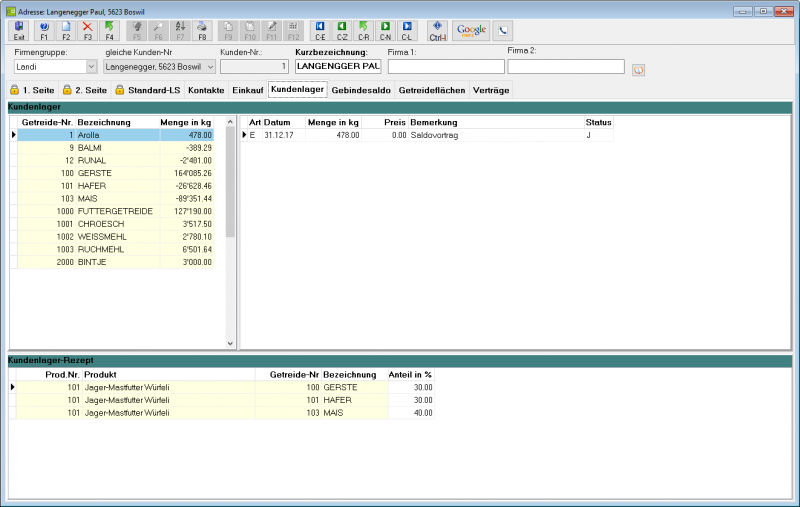Switch to the 1. Seite tab
Image resolution: width=800 pixels, height=507 pixels.
click(x=32, y=90)
